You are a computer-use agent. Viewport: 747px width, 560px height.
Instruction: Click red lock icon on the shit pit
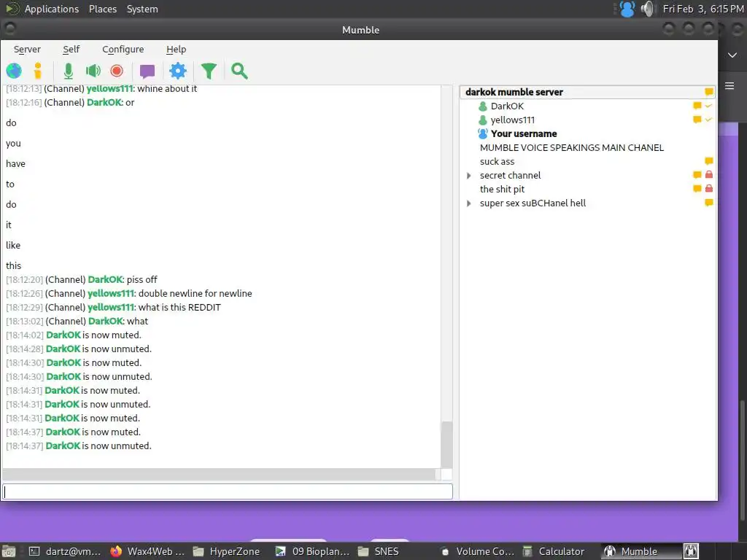tap(709, 188)
